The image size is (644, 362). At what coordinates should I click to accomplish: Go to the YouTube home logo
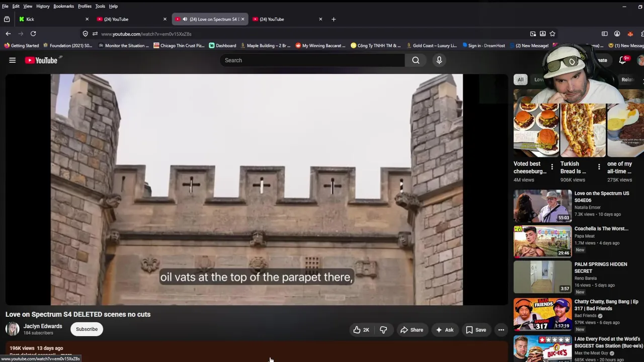(41, 60)
